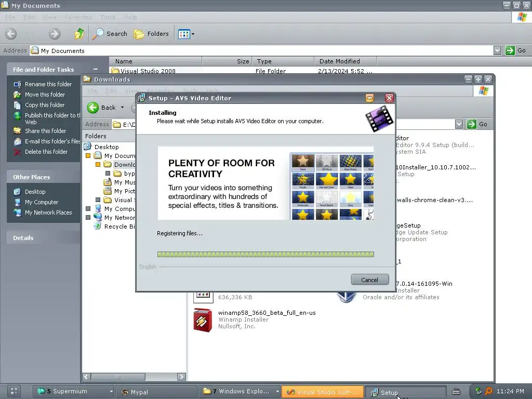The height and width of the screenshot is (399, 532).
Task: Click Share this folder
Action: (46, 131)
